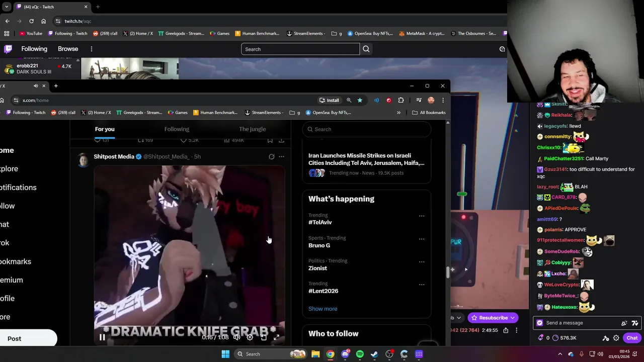Click the Twitch logo home icon
644x362 pixels.
8,49
